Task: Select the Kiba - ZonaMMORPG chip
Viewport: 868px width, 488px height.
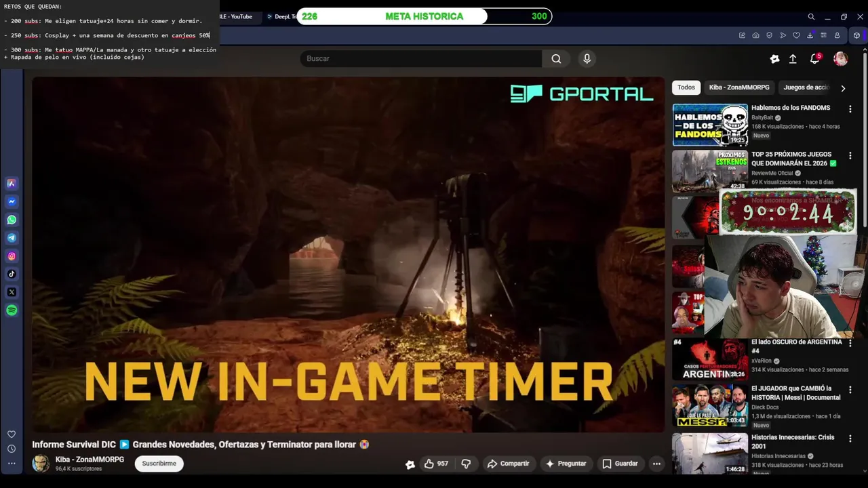Action: (739, 87)
